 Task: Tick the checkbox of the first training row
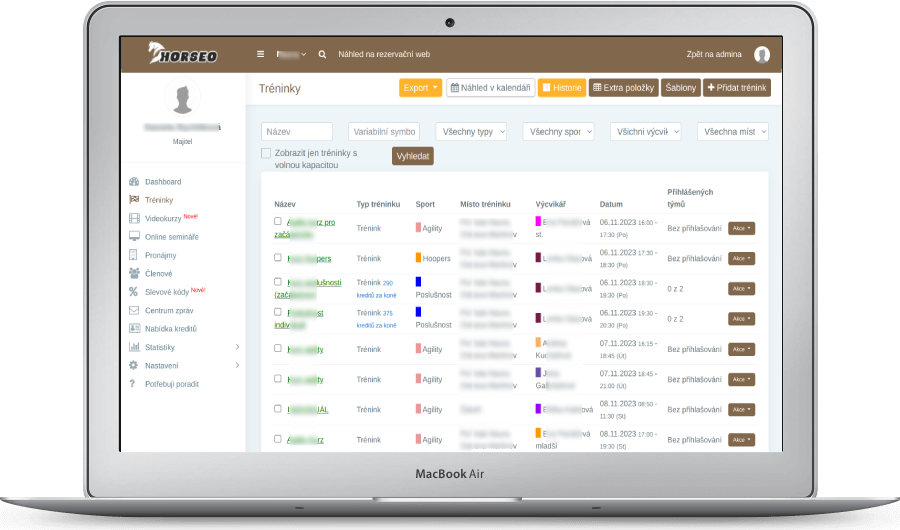(278, 221)
